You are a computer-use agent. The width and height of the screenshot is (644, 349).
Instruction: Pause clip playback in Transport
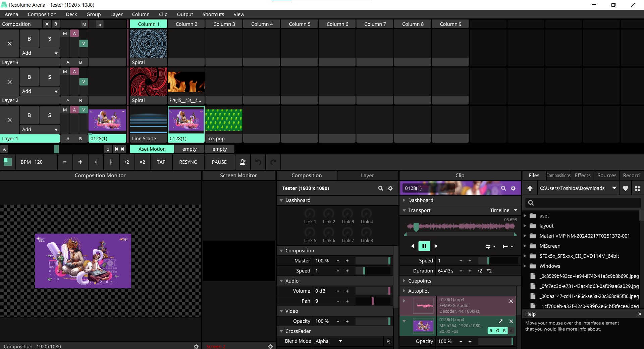[424, 246]
